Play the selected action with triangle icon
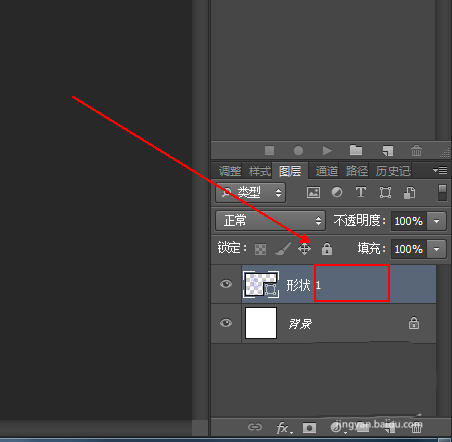 coord(327,151)
